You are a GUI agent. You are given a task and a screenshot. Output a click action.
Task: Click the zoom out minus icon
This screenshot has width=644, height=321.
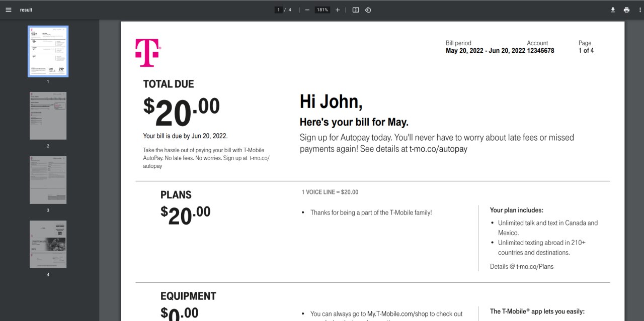pos(306,10)
